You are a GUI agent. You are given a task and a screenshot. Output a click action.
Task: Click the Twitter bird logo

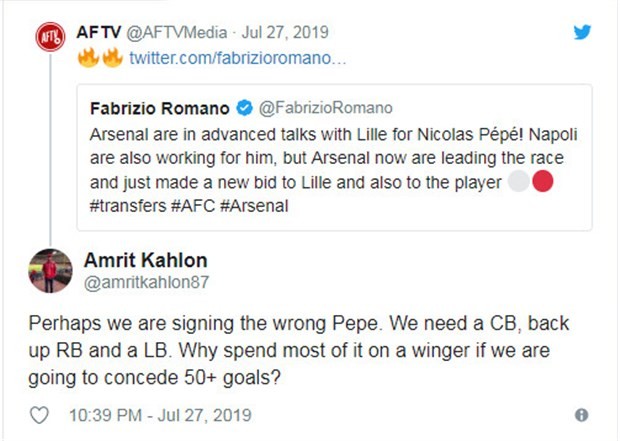click(x=582, y=32)
